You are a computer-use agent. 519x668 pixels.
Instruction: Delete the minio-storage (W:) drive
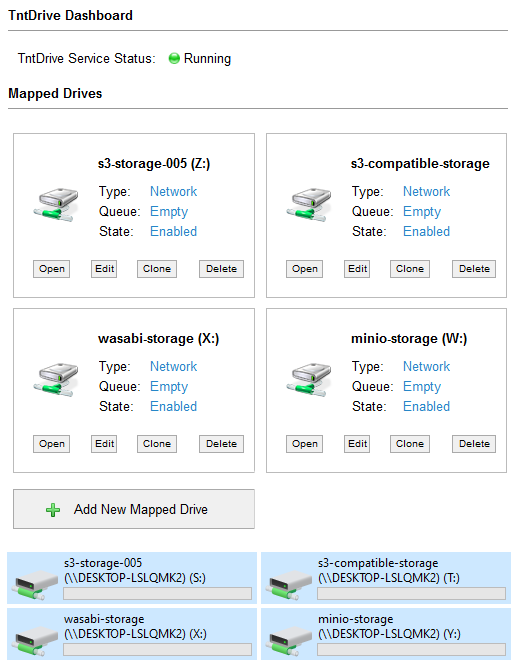(474, 444)
